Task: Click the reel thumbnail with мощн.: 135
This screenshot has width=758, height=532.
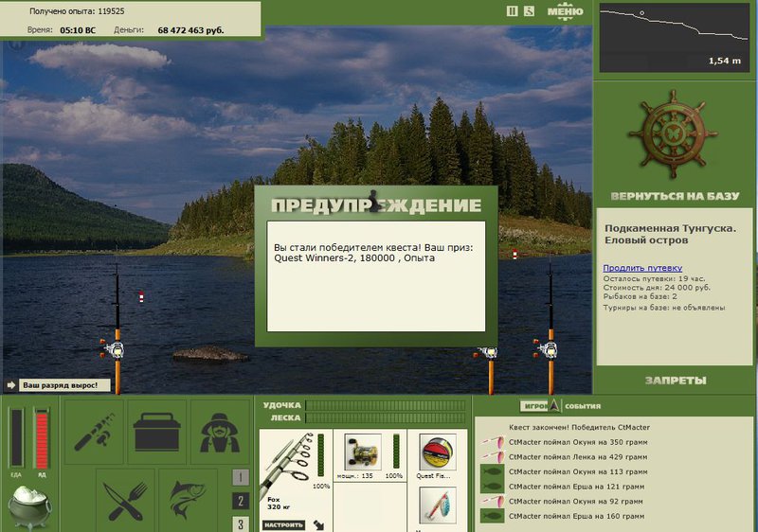Action: (363, 452)
